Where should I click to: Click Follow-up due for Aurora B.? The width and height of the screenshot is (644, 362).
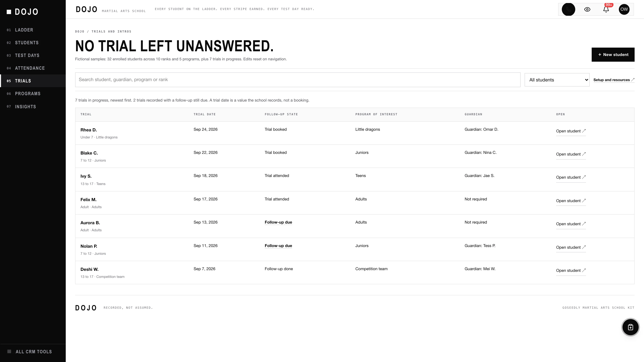[278, 222]
